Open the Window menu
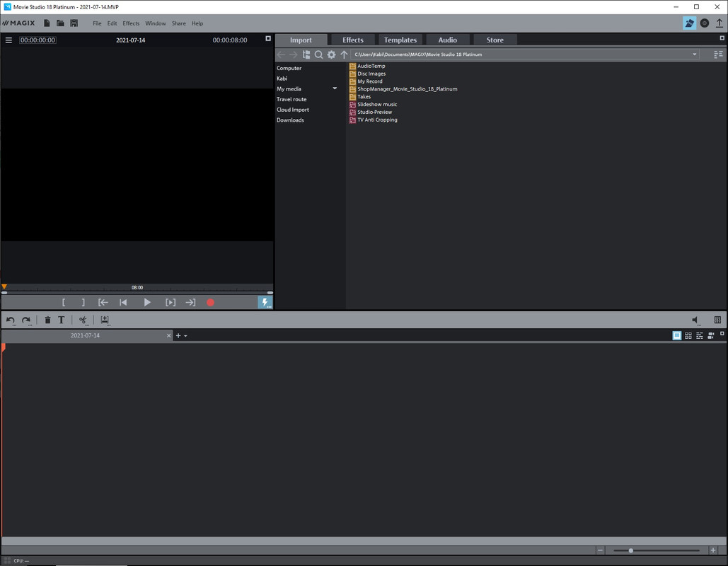The height and width of the screenshot is (566, 728). (x=156, y=23)
